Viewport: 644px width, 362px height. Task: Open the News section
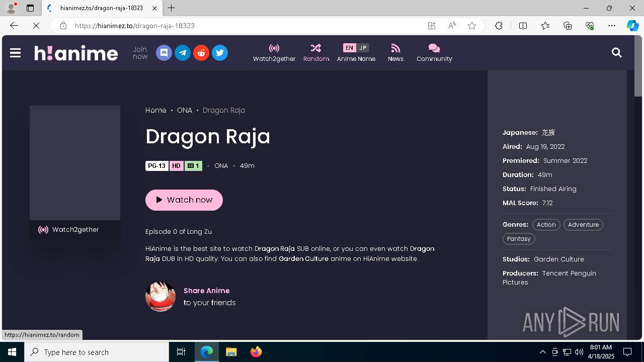pos(395,53)
